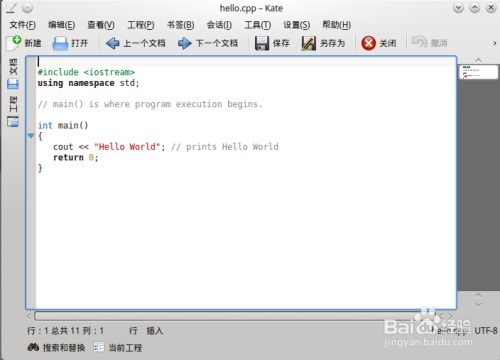This screenshot has height=360, width=500.
Task: Open the 工具(T) menu
Action: coord(257,25)
